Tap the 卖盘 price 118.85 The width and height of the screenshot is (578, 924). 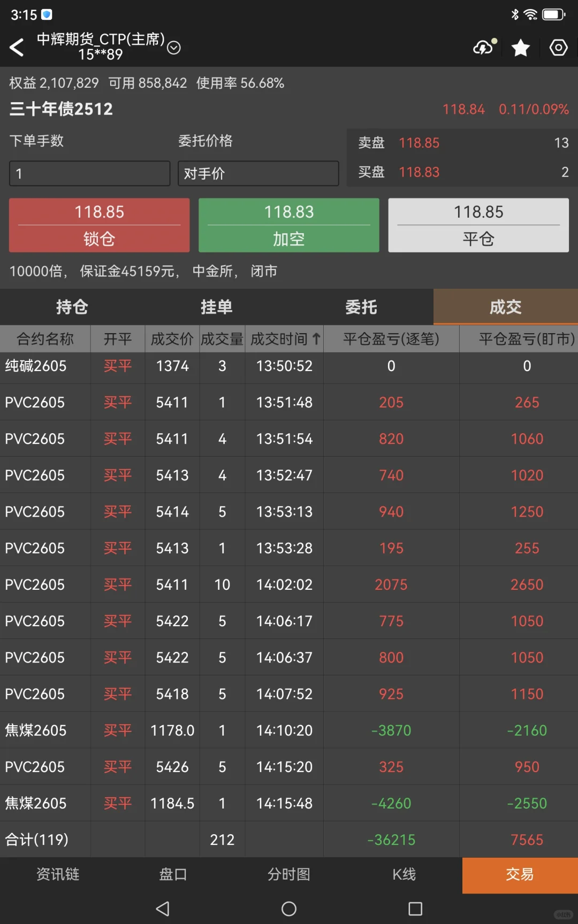pyautogui.click(x=419, y=143)
